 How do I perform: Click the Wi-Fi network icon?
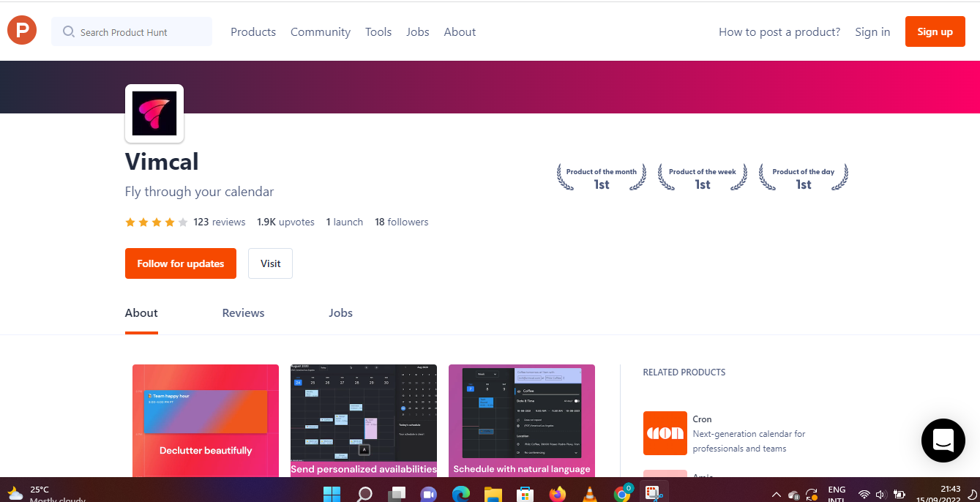pyautogui.click(x=864, y=495)
